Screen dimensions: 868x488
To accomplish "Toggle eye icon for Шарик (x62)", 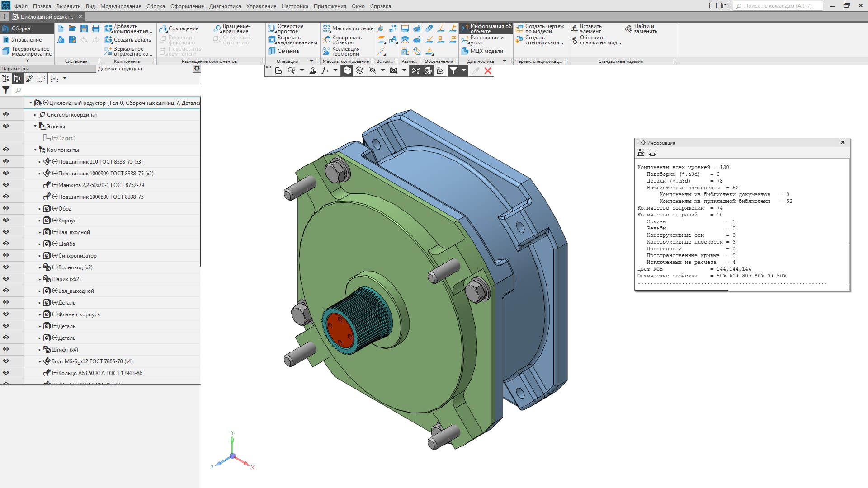I will click(6, 279).
